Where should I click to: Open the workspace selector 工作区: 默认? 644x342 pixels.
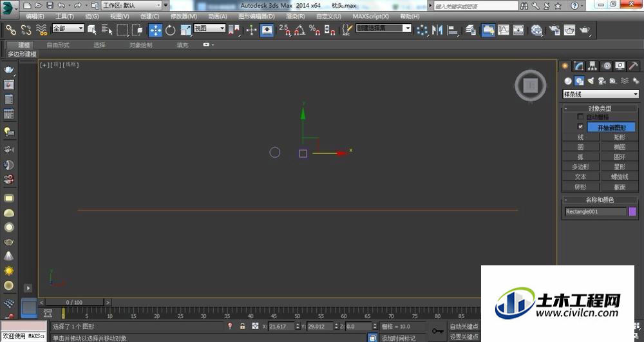[132, 5]
